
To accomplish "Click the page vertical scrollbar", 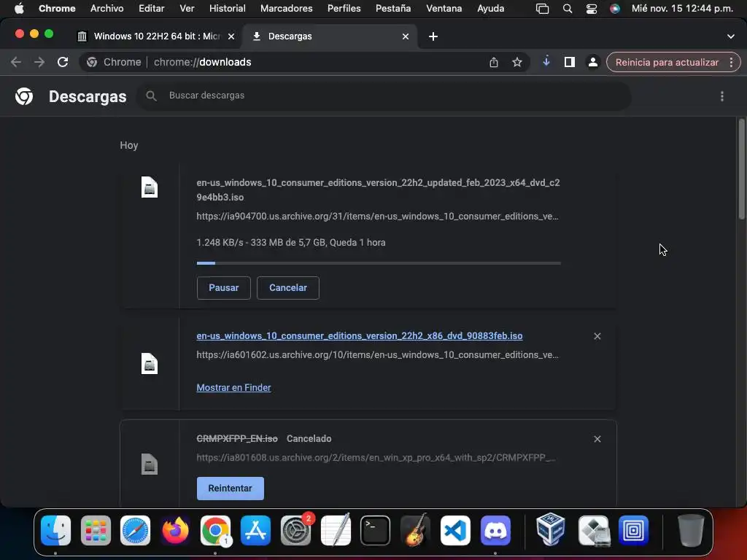I will 741,169.
